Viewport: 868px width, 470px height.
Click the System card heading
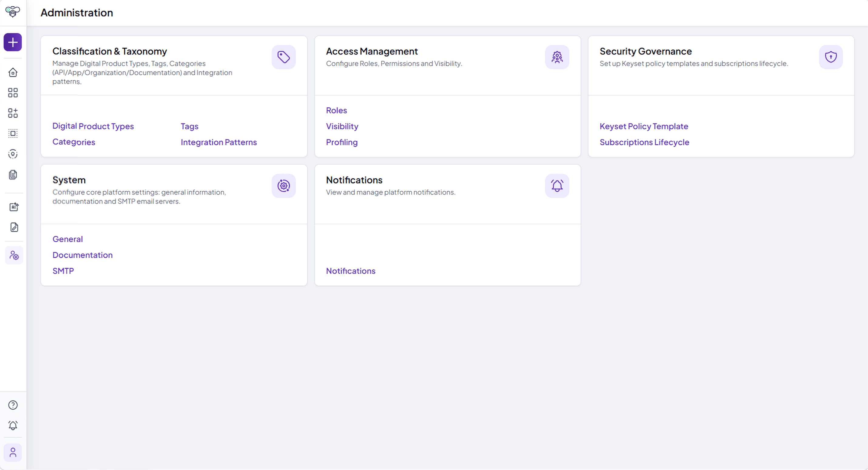pyautogui.click(x=69, y=180)
